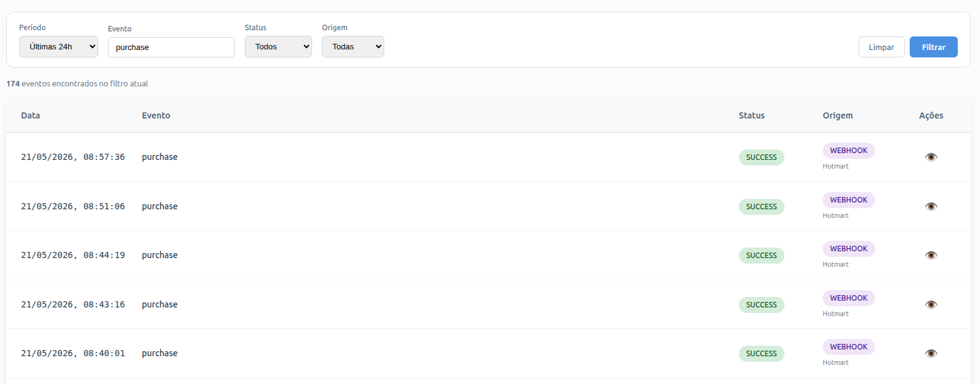Select the purchase event name in the 08:51:06 row
The width and height of the screenshot is (980, 384).
tap(160, 207)
